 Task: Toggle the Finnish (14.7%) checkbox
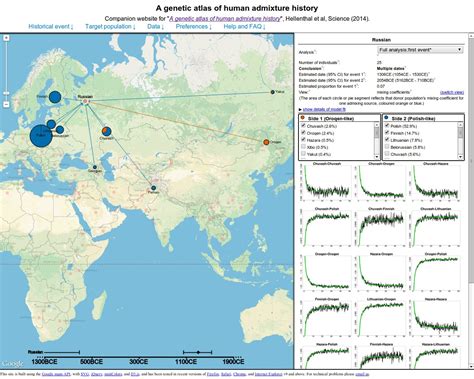click(x=387, y=133)
